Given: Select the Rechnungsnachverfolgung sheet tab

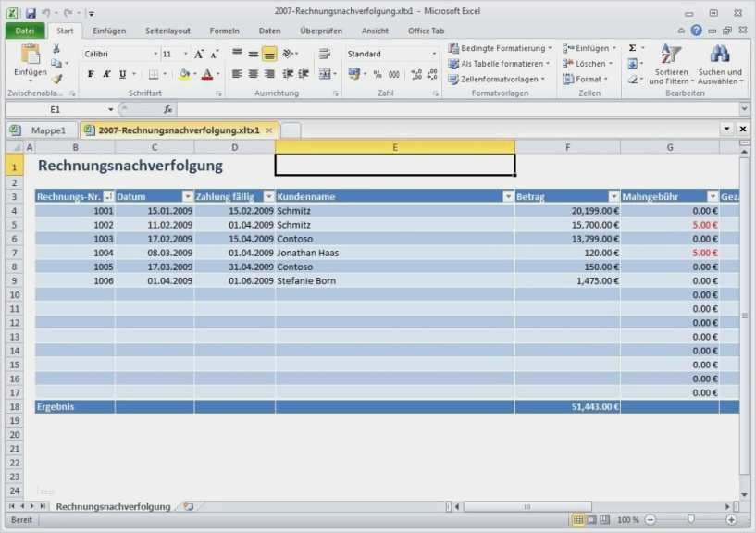Looking at the screenshot, I should (x=113, y=506).
